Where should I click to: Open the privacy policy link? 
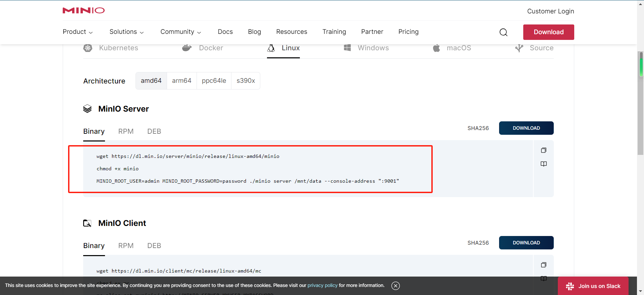pyautogui.click(x=322, y=285)
